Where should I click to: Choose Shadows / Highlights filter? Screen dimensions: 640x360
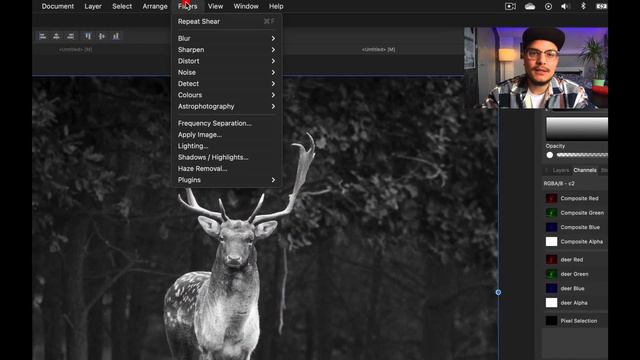pos(227,157)
